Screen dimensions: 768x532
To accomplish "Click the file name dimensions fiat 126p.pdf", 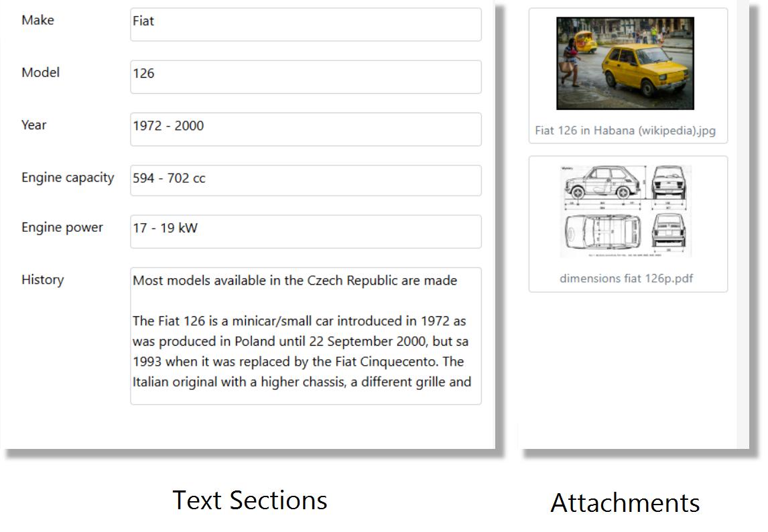I will tap(626, 278).
